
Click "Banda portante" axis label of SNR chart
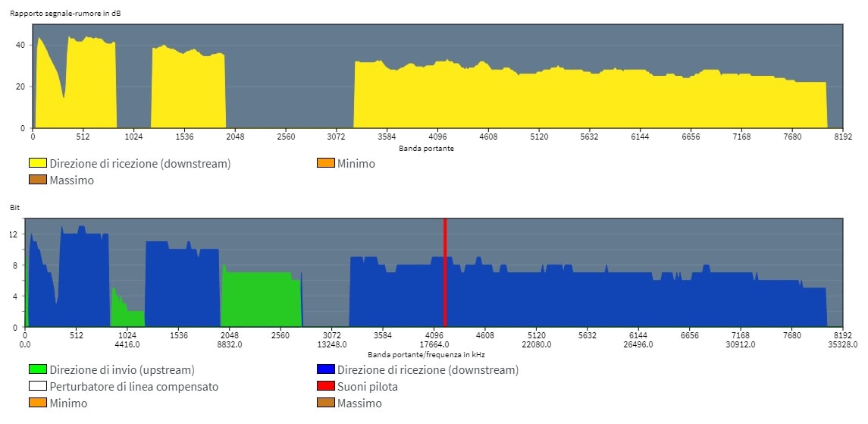pyautogui.click(x=426, y=148)
